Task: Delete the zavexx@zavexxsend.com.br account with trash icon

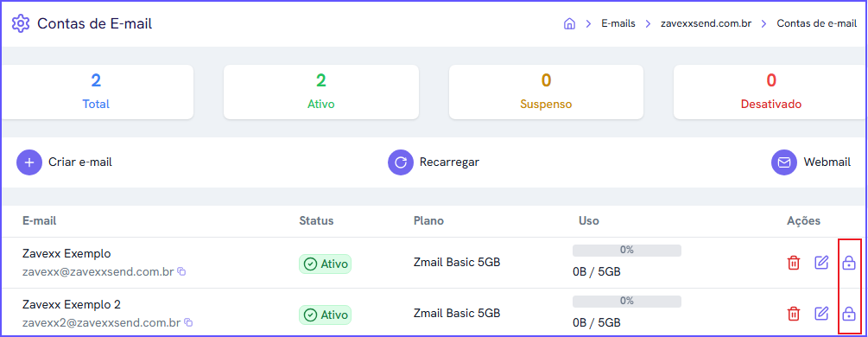Action: click(794, 264)
